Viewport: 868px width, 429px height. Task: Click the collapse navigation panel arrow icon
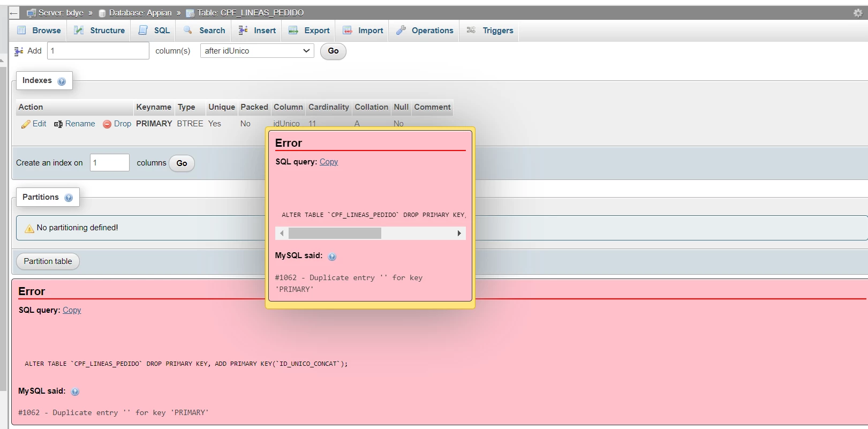click(x=14, y=13)
